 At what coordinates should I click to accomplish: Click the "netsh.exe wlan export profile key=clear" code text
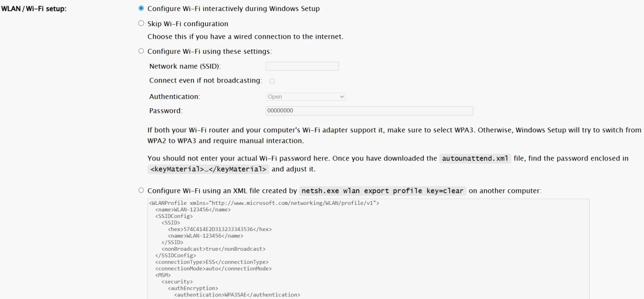[383, 191]
